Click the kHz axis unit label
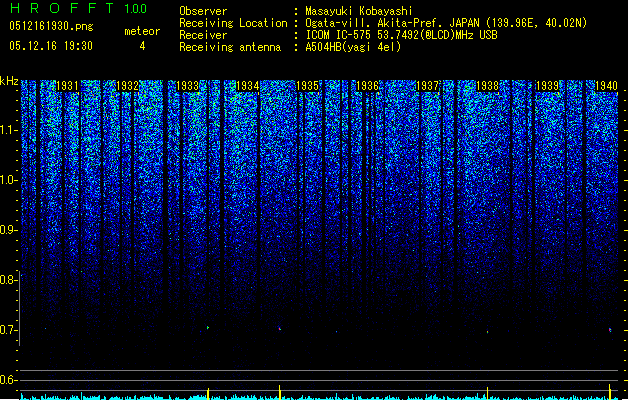This screenshot has height=400, width=629. 9,81
